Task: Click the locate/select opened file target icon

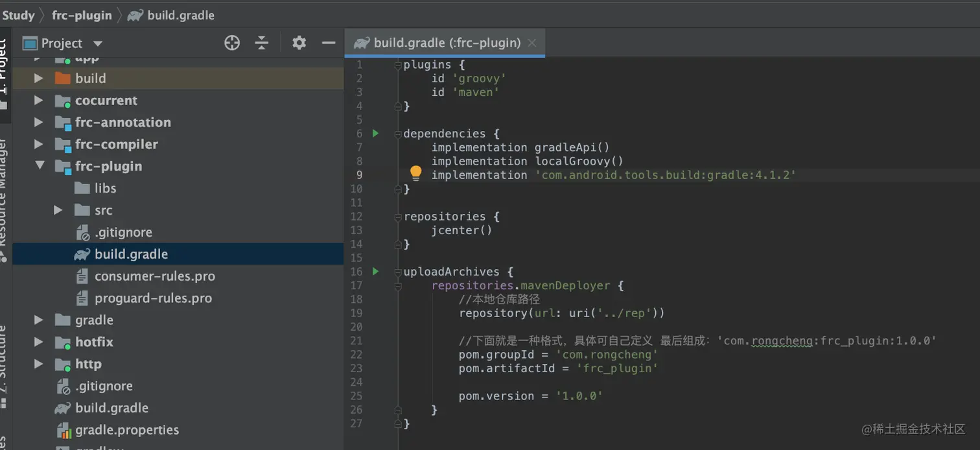Action: (x=232, y=43)
